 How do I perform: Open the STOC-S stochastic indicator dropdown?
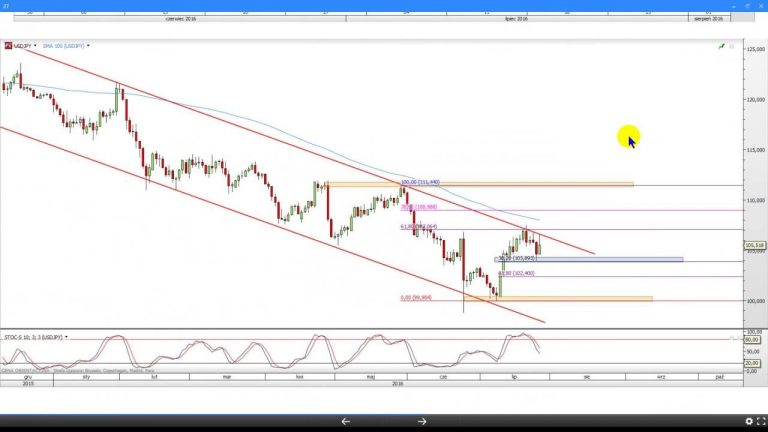(x=66, y=337)
